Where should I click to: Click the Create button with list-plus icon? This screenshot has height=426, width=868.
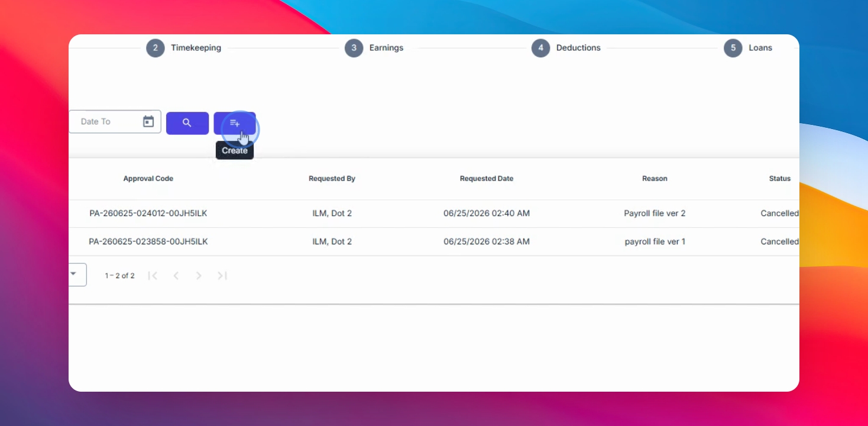click(235, 123)
